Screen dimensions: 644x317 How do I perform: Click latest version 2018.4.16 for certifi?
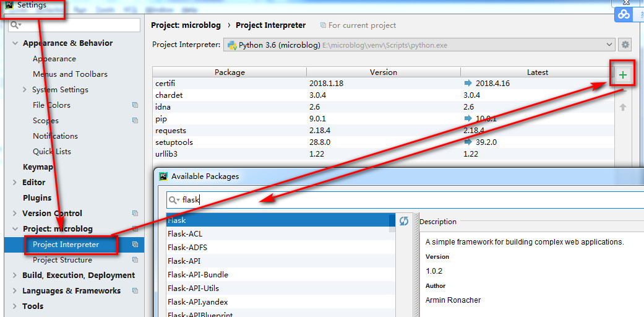[492, 84]
